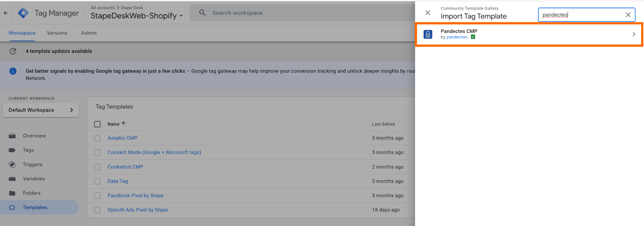Open Overview in the sidebar

coord(34,136)
